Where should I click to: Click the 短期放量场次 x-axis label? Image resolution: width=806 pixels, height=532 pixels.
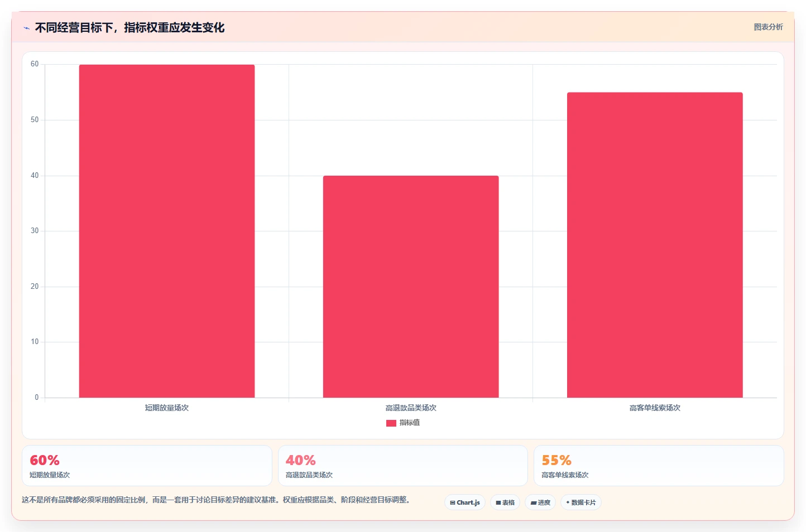click(x=167, y=408)
